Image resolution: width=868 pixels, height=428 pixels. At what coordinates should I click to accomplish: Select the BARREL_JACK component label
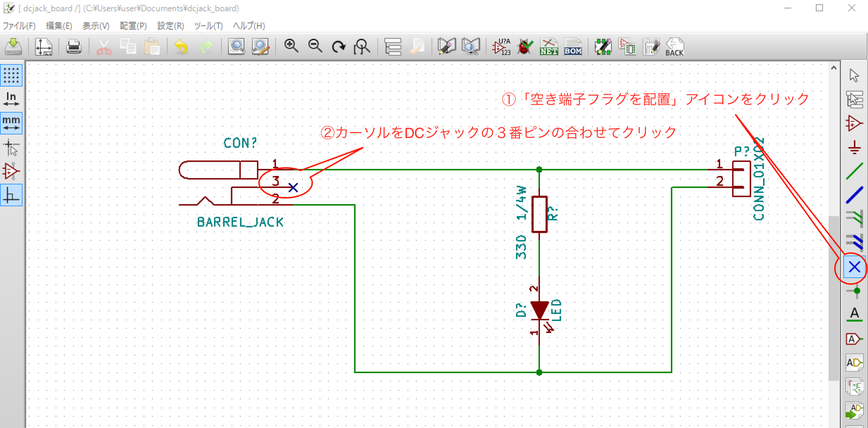pos(240,222)
